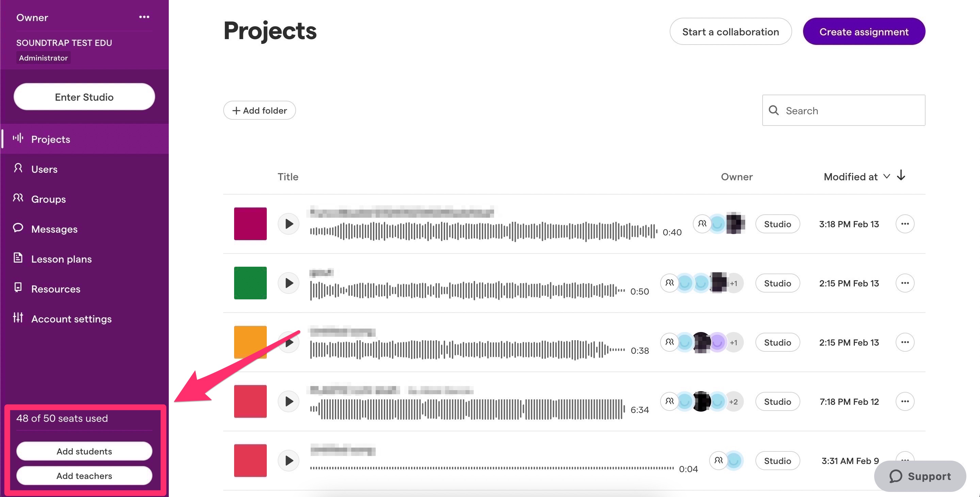
Task: Open the Owner three-dots menu in sidebar
Action: (144, 17)
